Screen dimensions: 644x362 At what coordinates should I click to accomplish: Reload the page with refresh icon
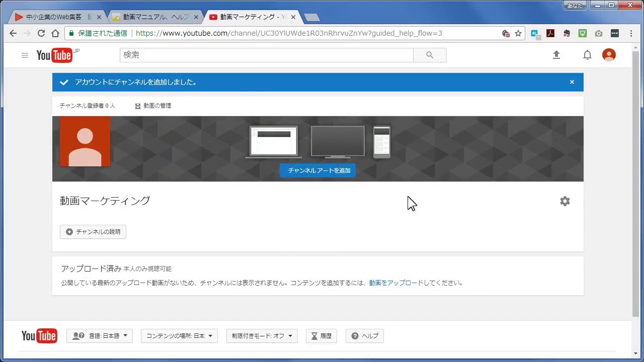41,34
